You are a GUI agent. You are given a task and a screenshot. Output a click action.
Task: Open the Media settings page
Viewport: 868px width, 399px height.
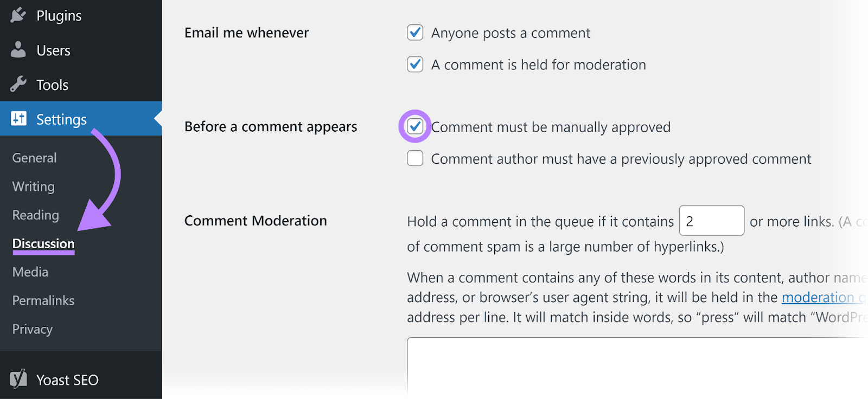pos(30,272)
